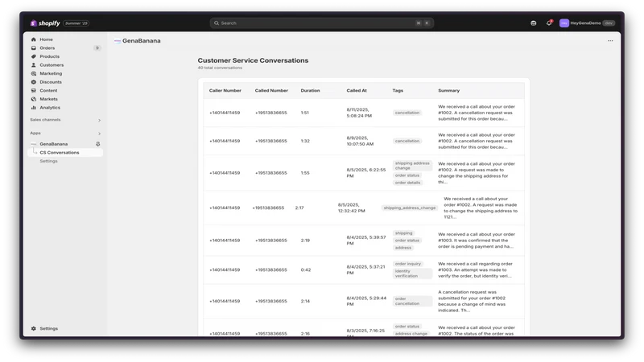
Task: Click summary starting 'A cancellation request was'
Action: tap(472, 301)
